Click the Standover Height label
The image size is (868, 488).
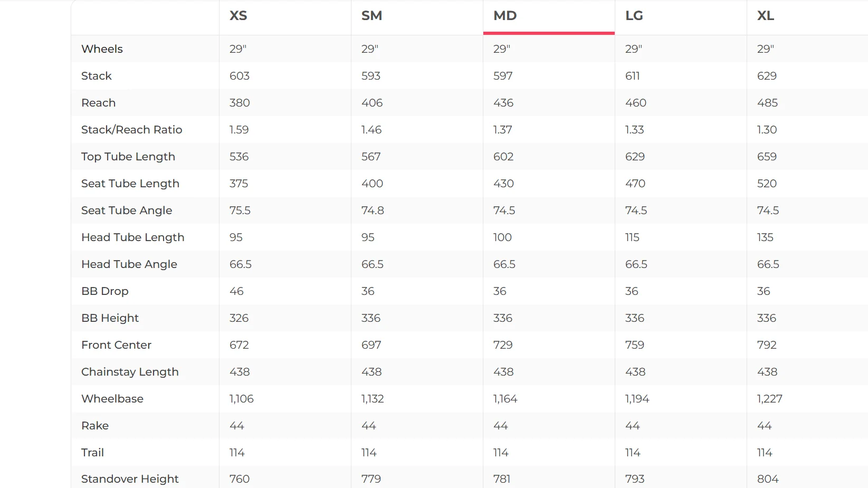click(130, 479)
